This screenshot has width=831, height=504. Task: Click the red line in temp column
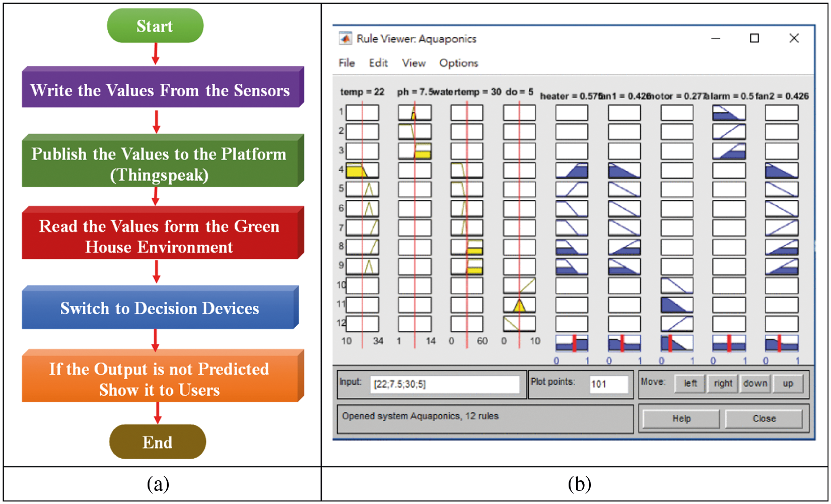362,227
